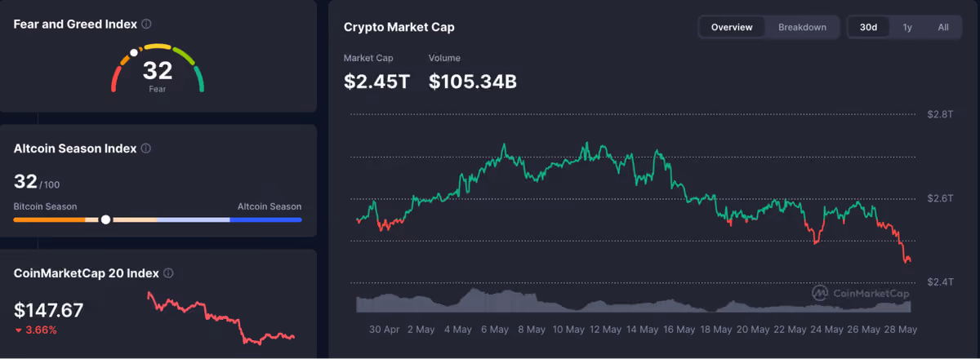Screen dimensions: 980x359
Task: Select the 1y time range
Action: tap(907, 27)
